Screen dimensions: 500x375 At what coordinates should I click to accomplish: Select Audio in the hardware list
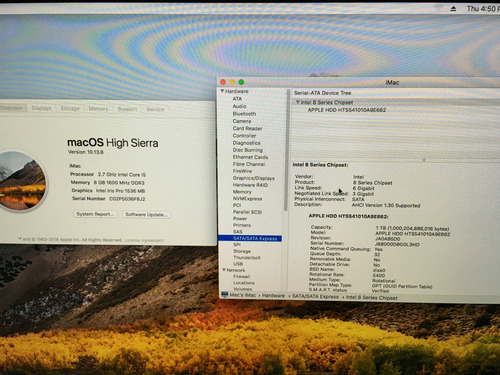[239, 106]
